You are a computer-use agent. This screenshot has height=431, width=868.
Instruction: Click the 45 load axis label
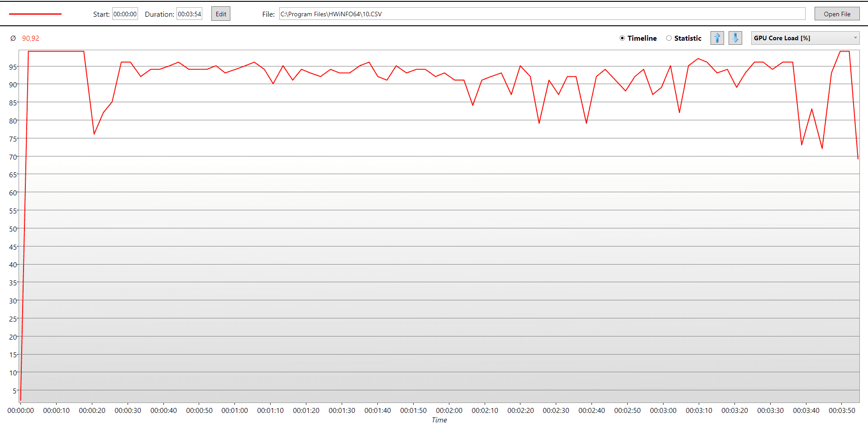[x=13, y=247]
